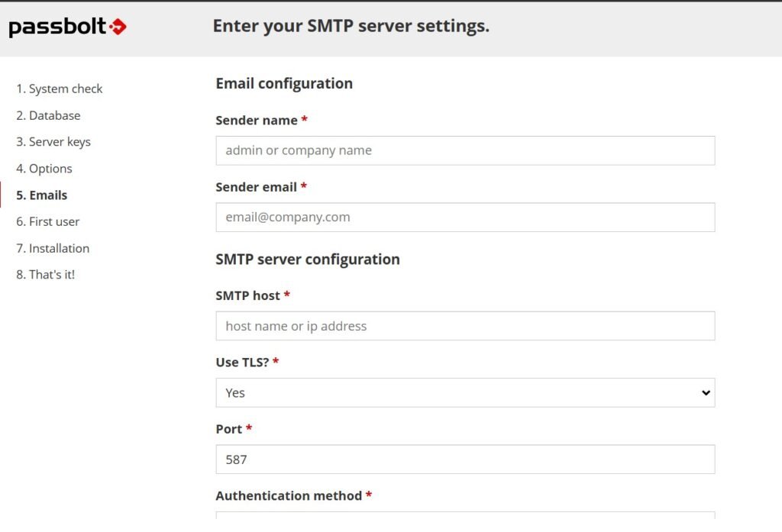Click the "That's it!" final step
Viewport: 782px width, 532px height.
[x=46, y=275]
